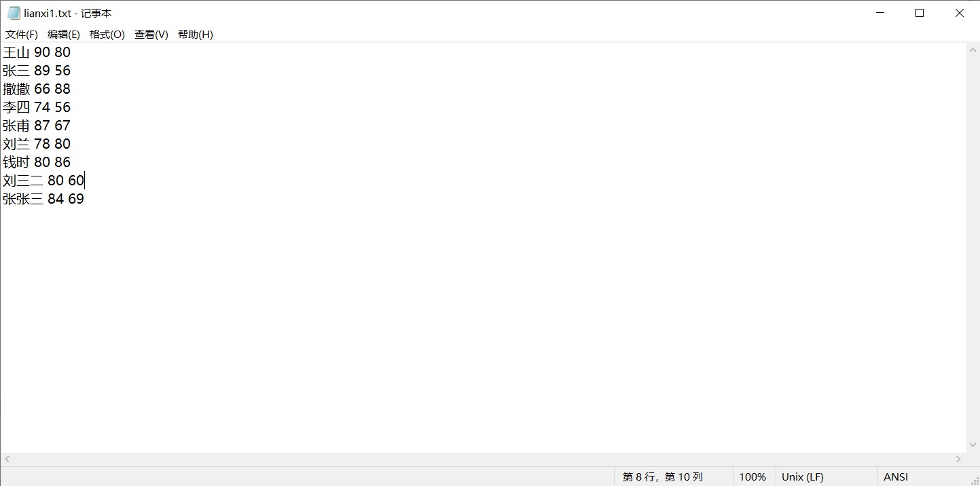This screenshot has height=486, width=980.
Task: Click the horizontal scrollbar right arrow
Action: tap(959, 460)
